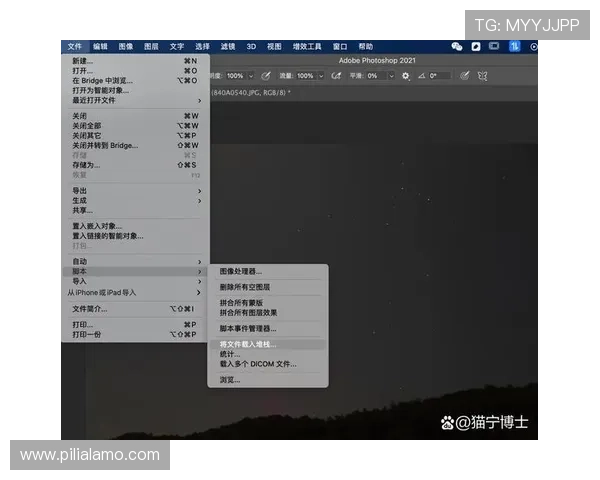Screen dimensions: 600x480
Task: Choose 新建... from File menu
Action: click(x=135, y=61)
